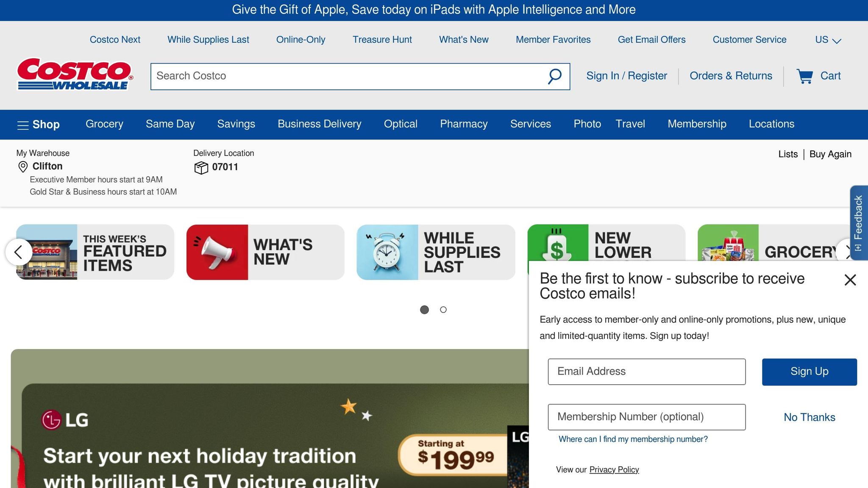
Task: Click the Privacy Policy link
Action: [614, 469]
